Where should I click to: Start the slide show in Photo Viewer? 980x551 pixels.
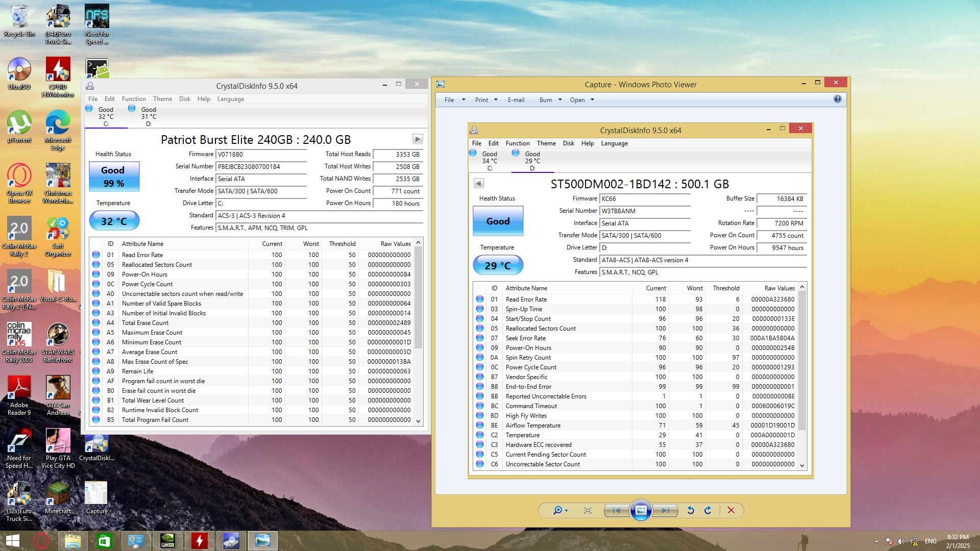(x=641, y=510)
